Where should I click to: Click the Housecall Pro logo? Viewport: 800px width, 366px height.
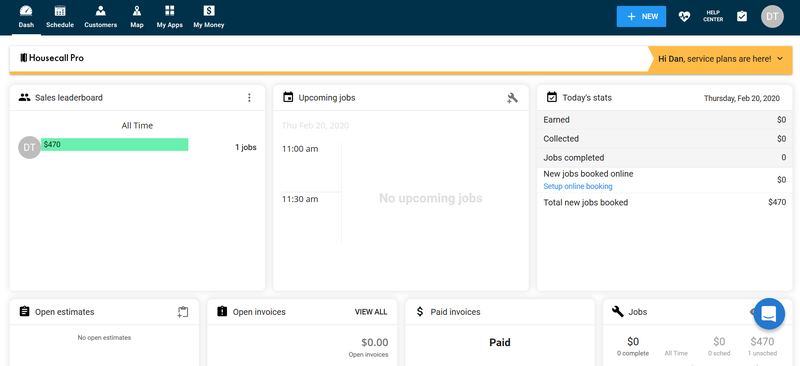point(52,58)
